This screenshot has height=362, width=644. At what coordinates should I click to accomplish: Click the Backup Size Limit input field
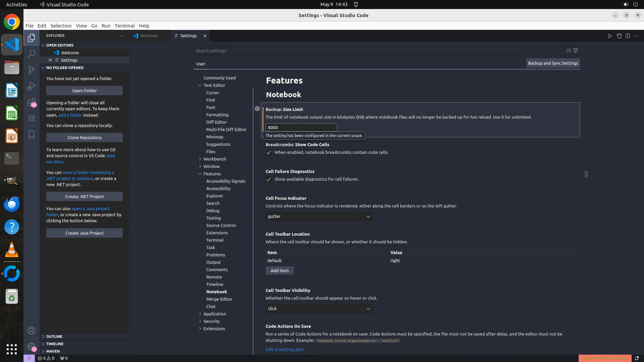pos(301,128)
